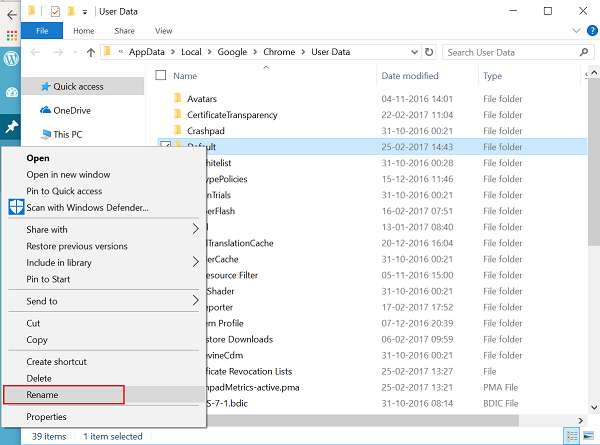Choose Open in context menu

[x=38, y=158]
